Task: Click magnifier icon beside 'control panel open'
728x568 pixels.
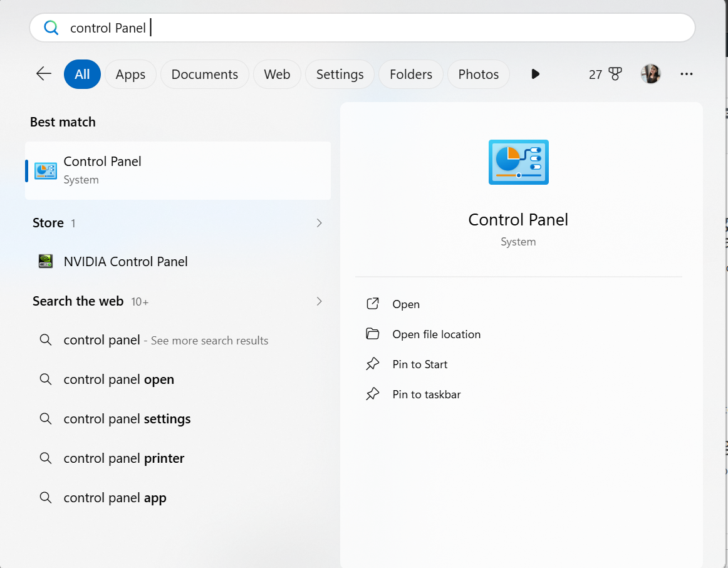Action: click(x=46, y=379)
